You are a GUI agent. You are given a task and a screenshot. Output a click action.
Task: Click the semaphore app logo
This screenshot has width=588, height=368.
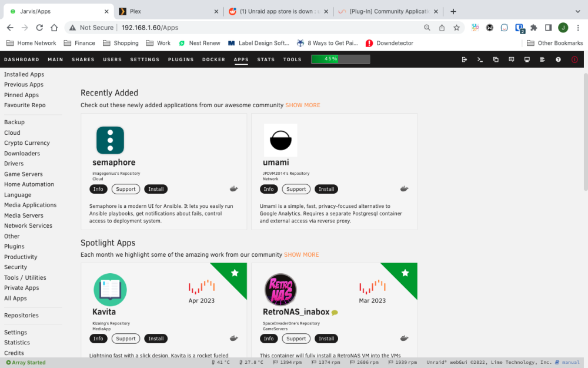111,140
